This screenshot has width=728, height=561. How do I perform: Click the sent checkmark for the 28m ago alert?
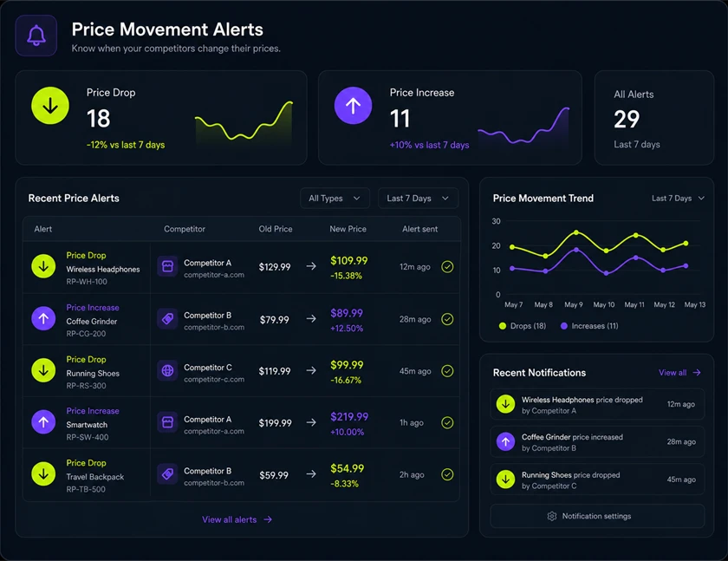click(447, 319)
